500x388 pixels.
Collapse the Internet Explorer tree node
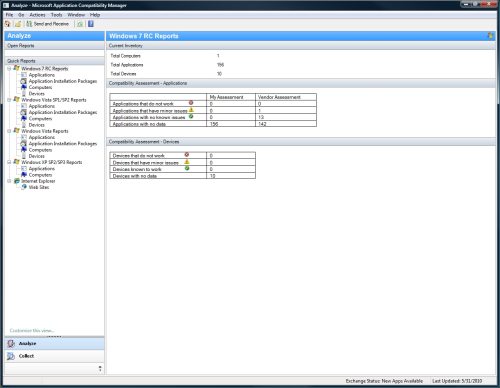pyautogui.click(x=9, y=181)
